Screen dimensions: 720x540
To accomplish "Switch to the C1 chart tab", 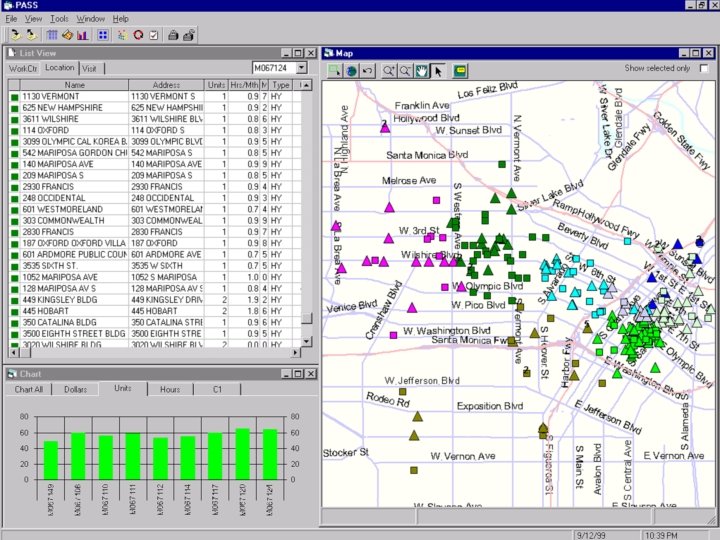I will click(217, 389).
